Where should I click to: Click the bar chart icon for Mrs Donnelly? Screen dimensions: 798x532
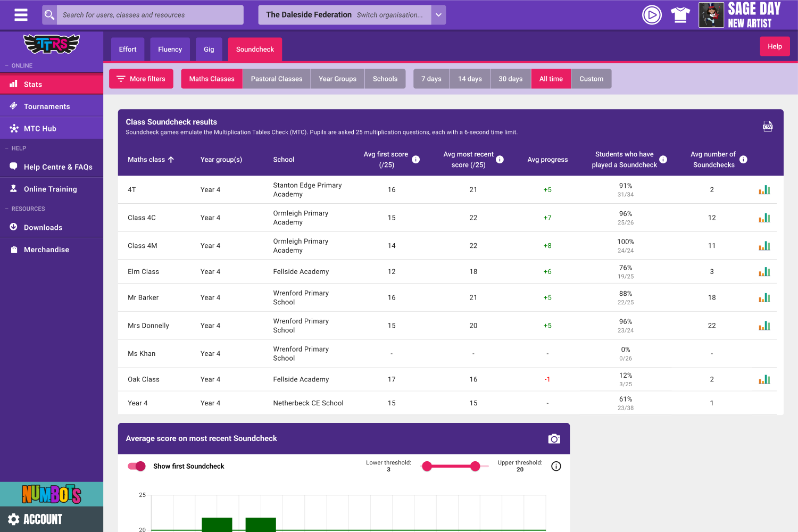pos(764,326)
